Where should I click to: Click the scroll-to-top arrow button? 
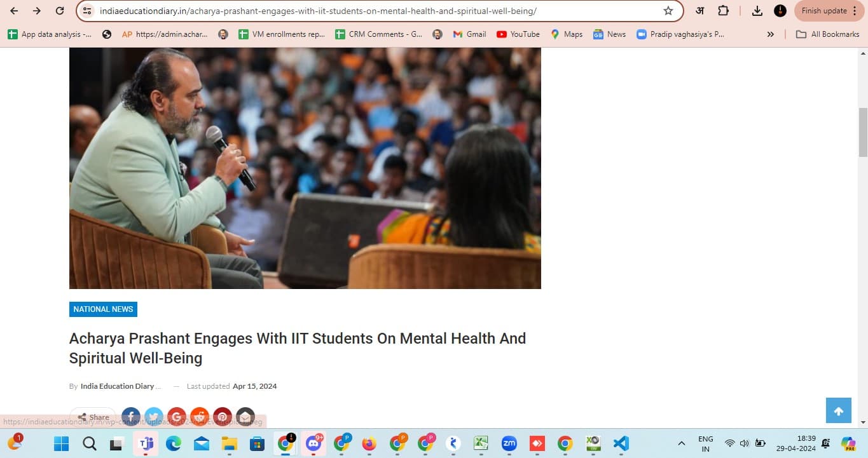[838, 411]
